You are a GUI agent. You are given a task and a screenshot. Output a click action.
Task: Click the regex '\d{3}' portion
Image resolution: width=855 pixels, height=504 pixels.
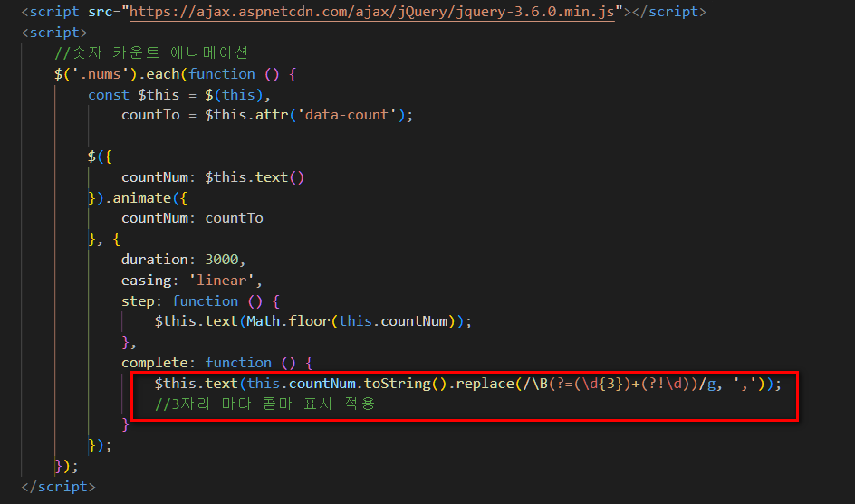coord(602,384)
